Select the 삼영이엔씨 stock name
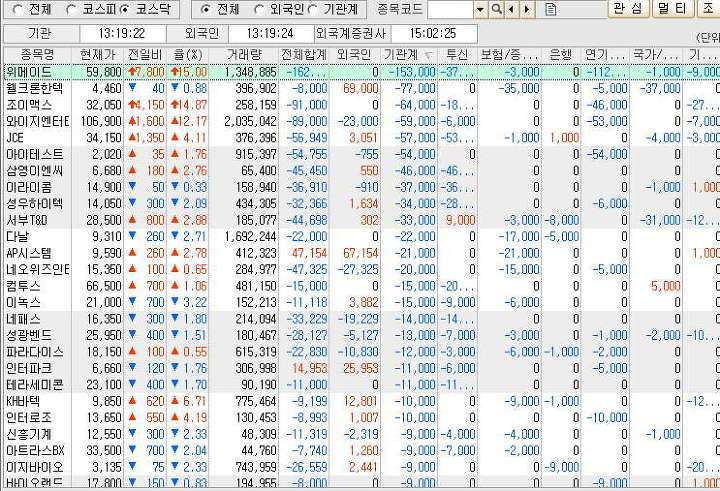This screenshot has width=720, height=491. (34, 171)
